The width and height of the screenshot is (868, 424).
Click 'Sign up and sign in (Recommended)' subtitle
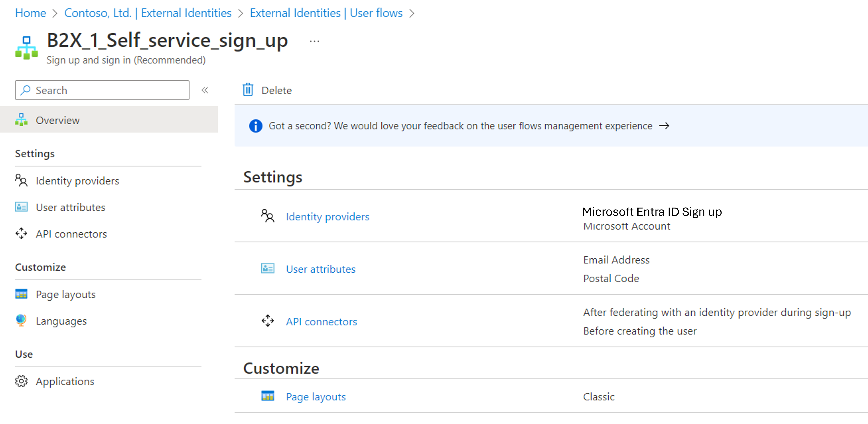tap(126, 60)
